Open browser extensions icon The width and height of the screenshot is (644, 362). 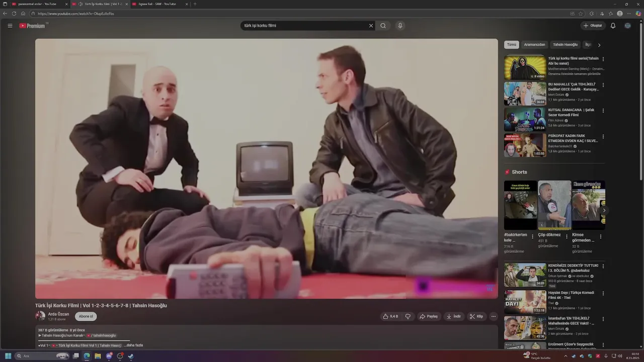pyautogui.click(x=592, y=14)
